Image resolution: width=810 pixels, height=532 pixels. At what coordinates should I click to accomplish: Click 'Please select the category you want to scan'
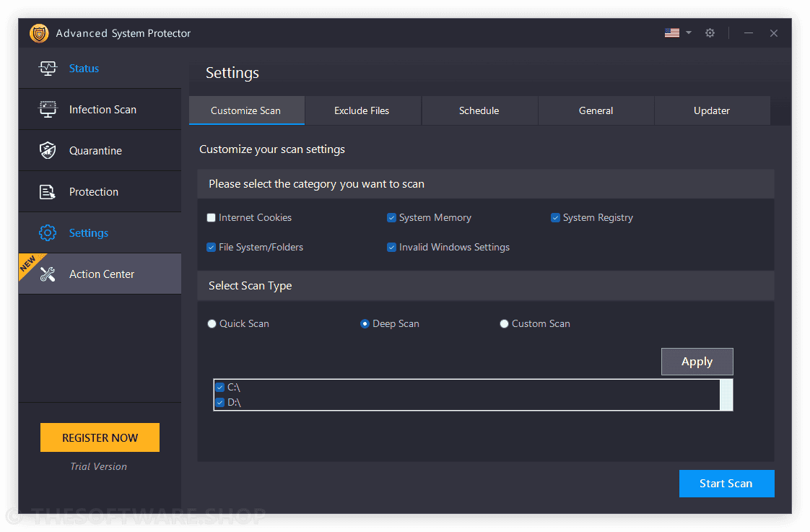(317, 184)
